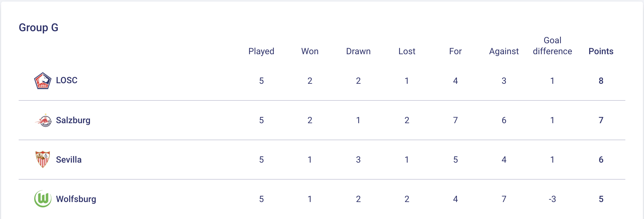Screen dimensions: 644x219
Task: Click Wolfsburg's -3 goal difference value
Action: click(x=552, y=199)
